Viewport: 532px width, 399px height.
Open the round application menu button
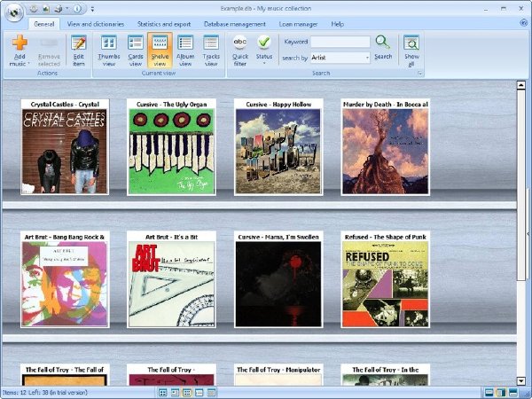(14, 12)
